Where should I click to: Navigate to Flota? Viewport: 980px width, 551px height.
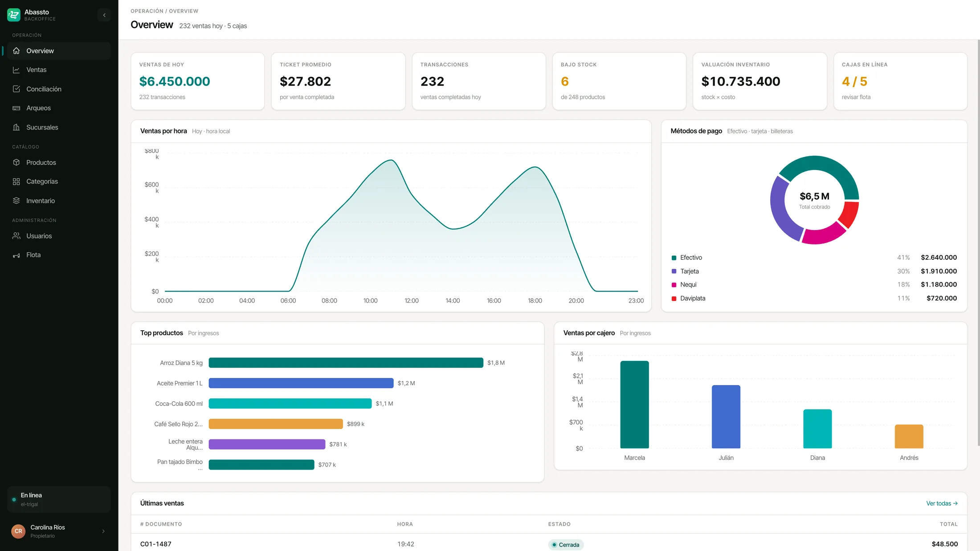point(59,255)
